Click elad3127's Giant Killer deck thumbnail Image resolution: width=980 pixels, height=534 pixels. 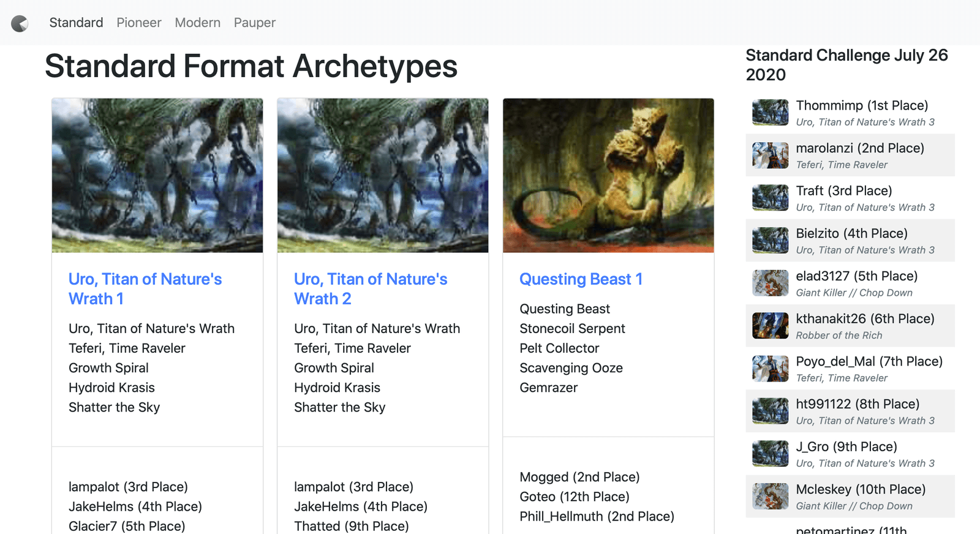point(770,284)
